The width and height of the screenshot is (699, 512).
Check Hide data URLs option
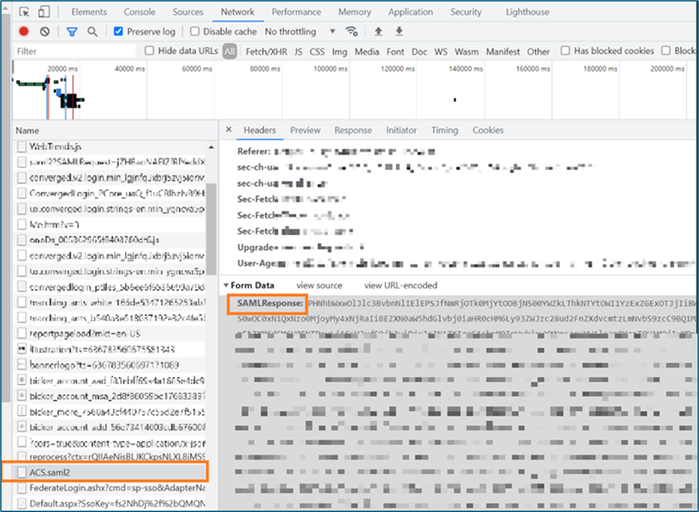pos(149,51)
